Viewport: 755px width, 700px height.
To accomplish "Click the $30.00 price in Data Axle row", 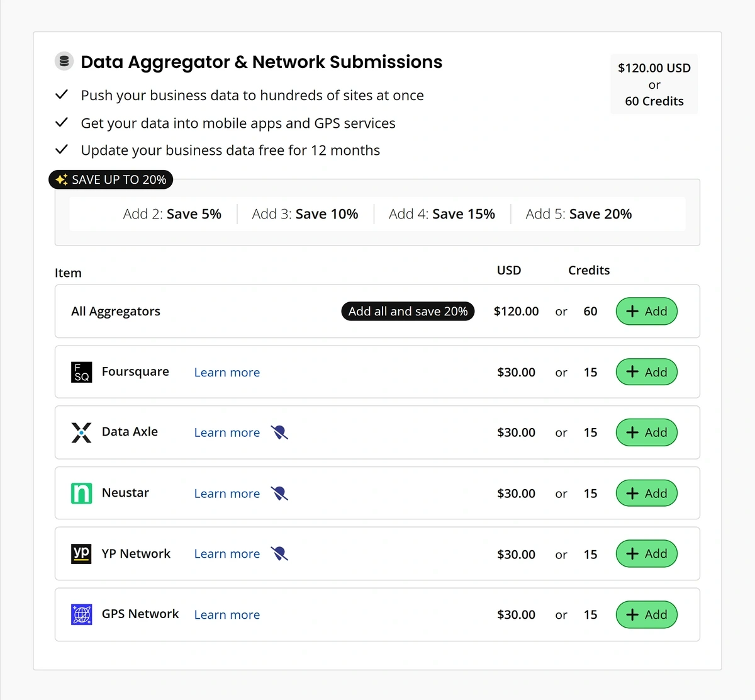I will (x=517, y=433).
